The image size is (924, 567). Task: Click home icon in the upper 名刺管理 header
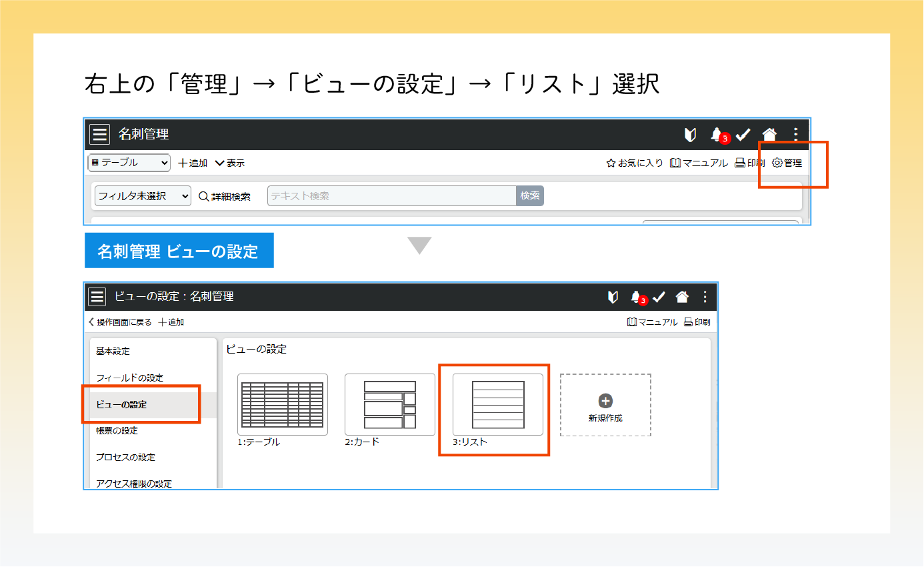coord(769,135)
